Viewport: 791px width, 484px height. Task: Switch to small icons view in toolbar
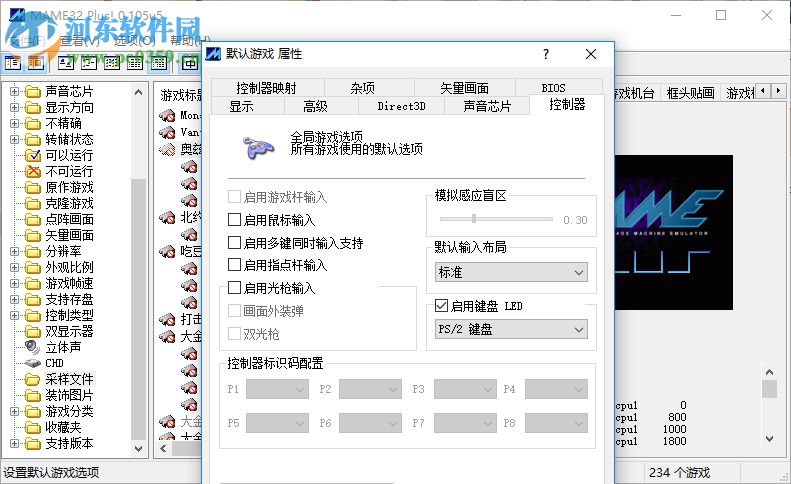(x=88, y=63)
